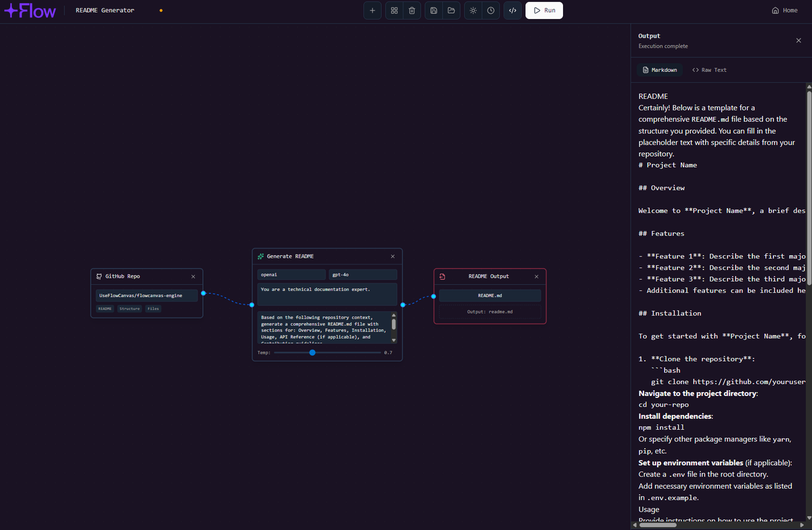
Task: Click the orange unsaved indicator dot
Action: pos(160,11)
